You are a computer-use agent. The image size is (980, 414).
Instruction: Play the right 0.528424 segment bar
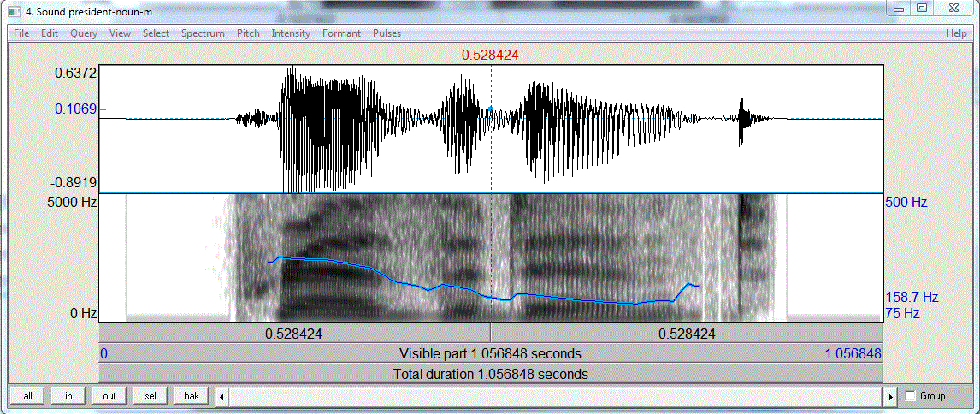687,334
